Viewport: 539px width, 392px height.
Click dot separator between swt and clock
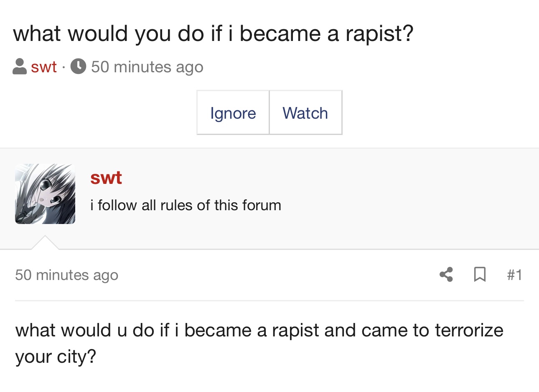(64, 67)
